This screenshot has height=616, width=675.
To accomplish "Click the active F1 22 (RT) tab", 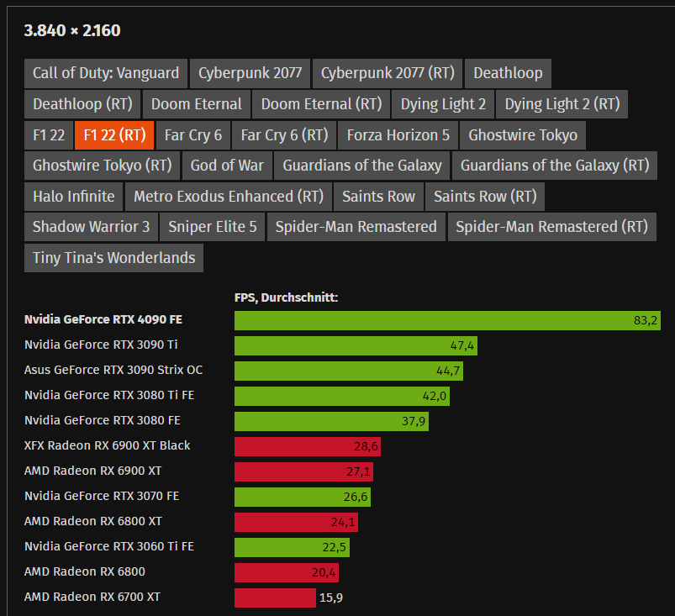I will point(114,135).
